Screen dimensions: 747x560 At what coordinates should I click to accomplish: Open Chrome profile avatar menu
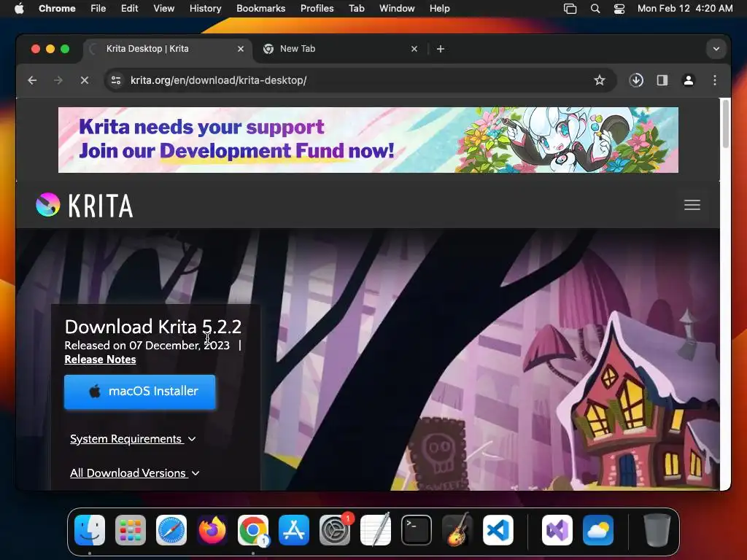pos(689,80)
